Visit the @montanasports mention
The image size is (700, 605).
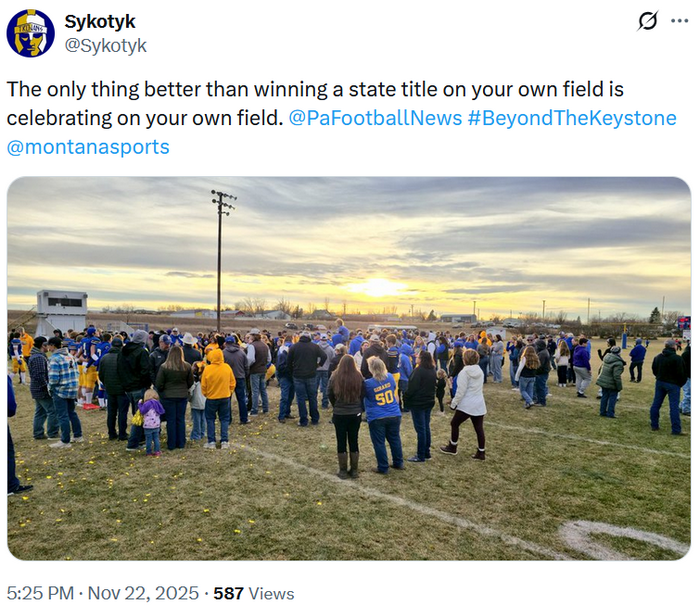click(88, 147)
